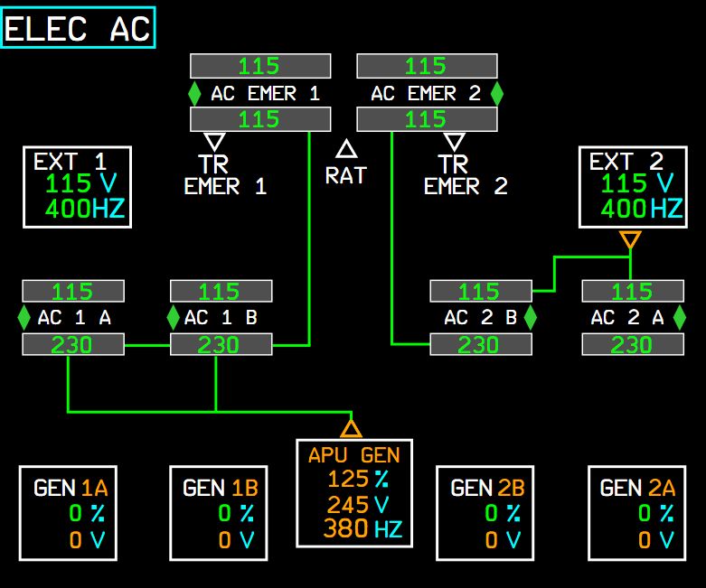Click the GEN 2B generator box
This screenshot has height=588, width=706.
tap(487, 513)
